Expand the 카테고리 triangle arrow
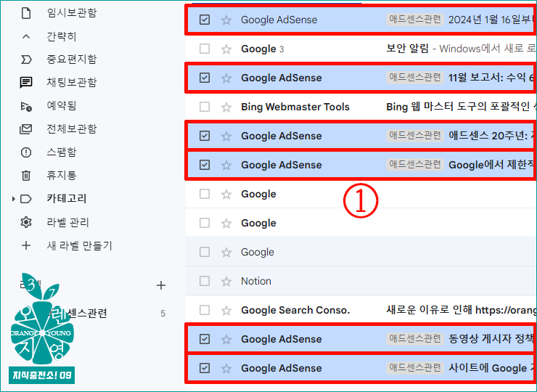The width and height of the screenshot is (537, 392). click(13, 199)
